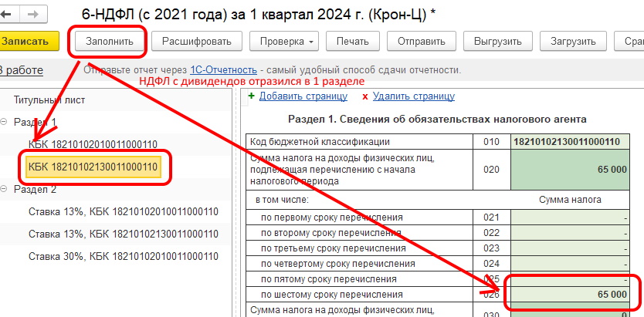
Task: Select КБК 18210102010011000110 under Раздел 1
Action: pos(93,144)
